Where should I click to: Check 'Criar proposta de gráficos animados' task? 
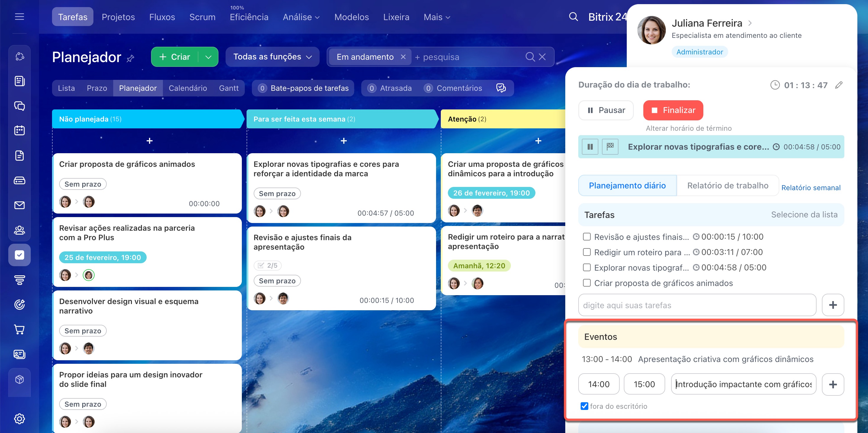pos(587,283)
